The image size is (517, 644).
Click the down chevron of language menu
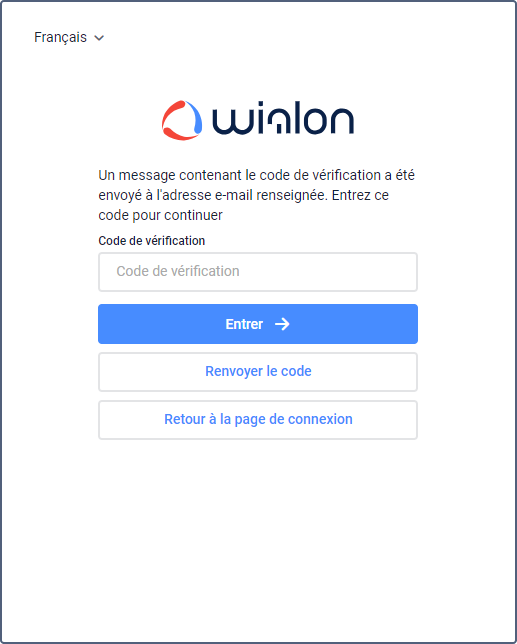click(x=99, y=38)
